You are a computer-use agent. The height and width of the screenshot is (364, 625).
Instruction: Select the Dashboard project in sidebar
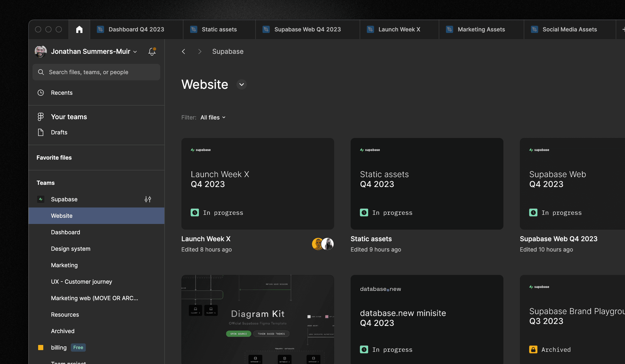click(x=96, y=232)
